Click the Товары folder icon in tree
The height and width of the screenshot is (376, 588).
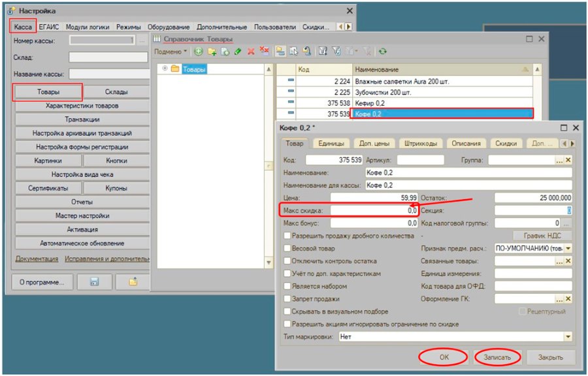175,69
